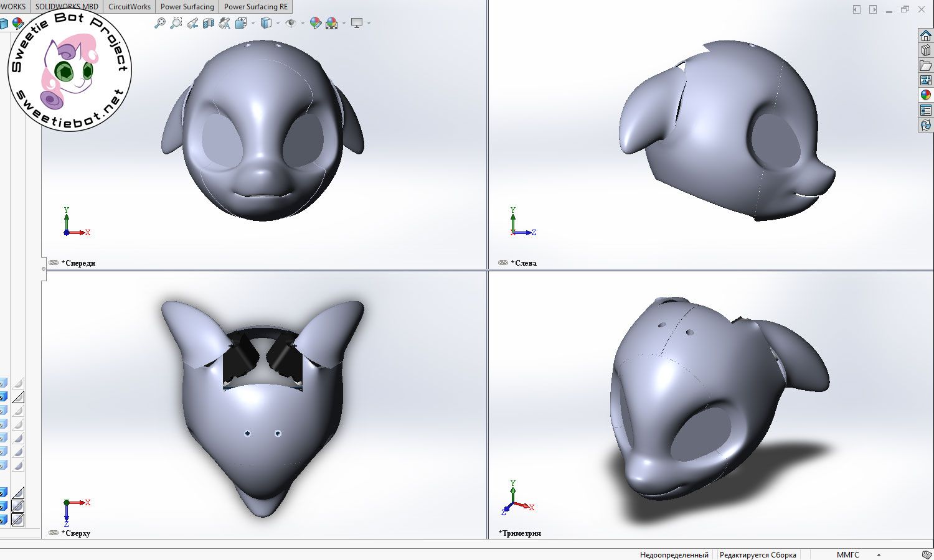Viewport: 934px width, 560px height.
Task: Toggle the Hide/Show Items eye icon
Action: [x=291, y=23]
